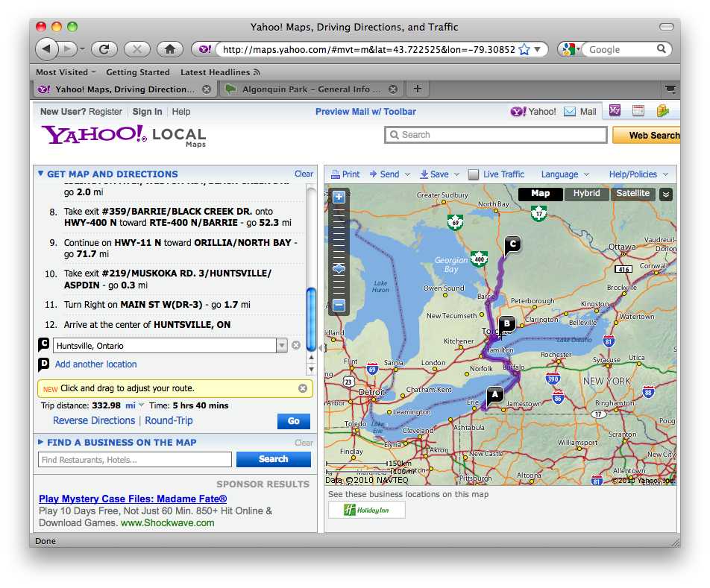Viewport: 710px width, 588px height.
Task: Click map marker C at Huntsville
Action: click(512, 245)
